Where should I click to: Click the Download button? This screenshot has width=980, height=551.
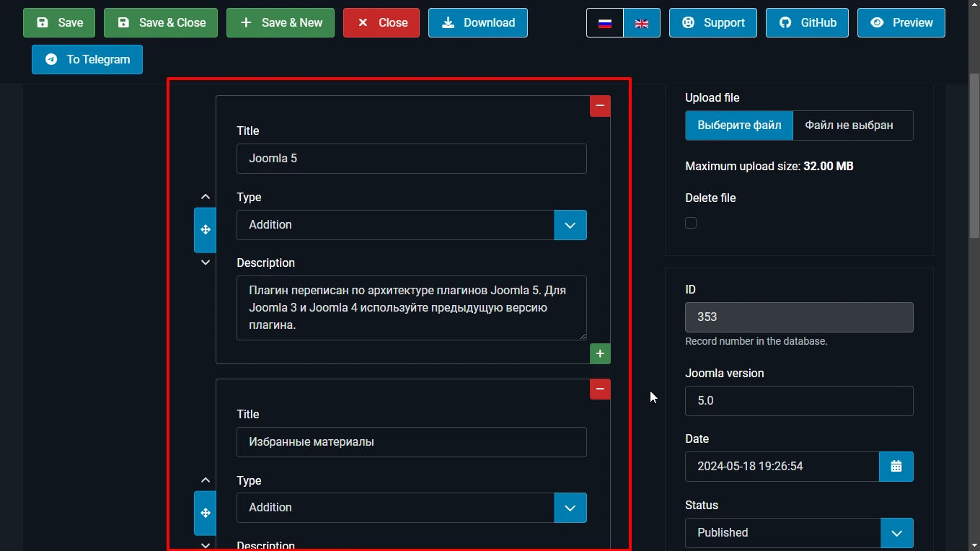click(478, 23)
